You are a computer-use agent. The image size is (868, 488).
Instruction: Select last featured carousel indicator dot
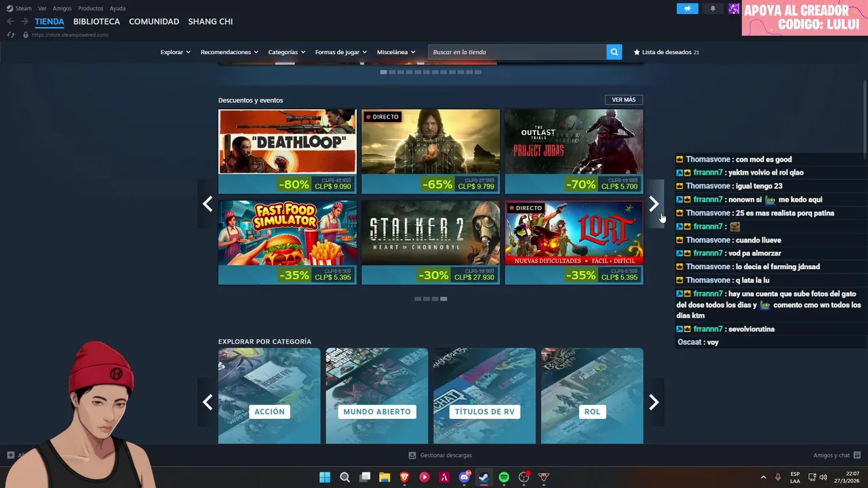478,72
